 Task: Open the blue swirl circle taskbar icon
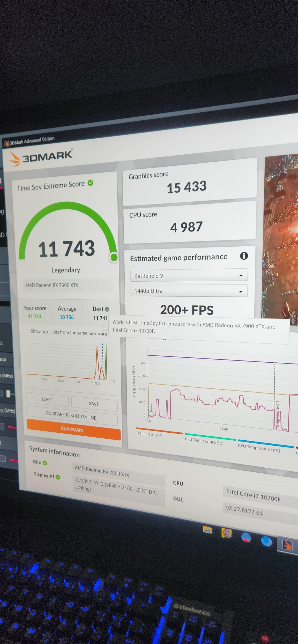267,541
